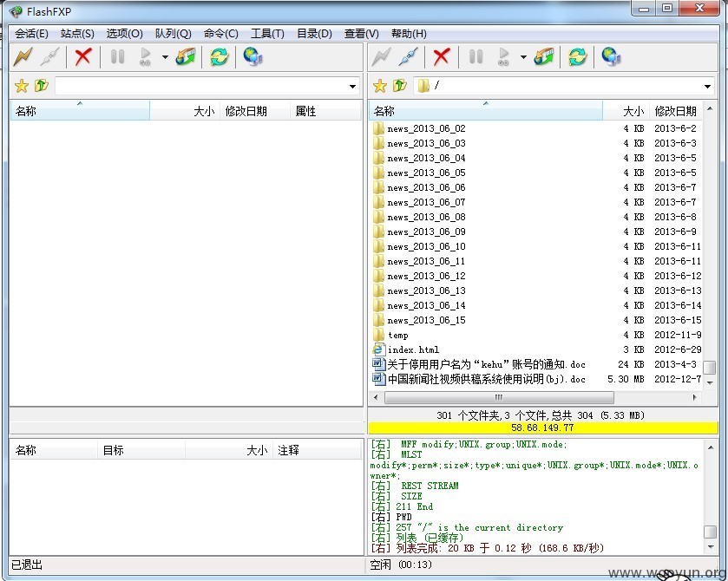Click the red X abort icon in right pane
This screenshot has height=581, width=728.
[442, 57]
